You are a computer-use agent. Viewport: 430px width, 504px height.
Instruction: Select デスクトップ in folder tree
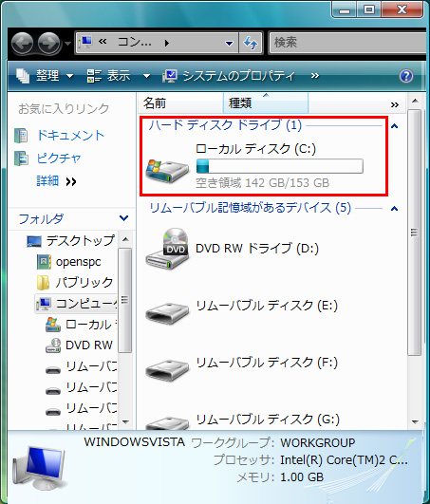coord(81,240)
